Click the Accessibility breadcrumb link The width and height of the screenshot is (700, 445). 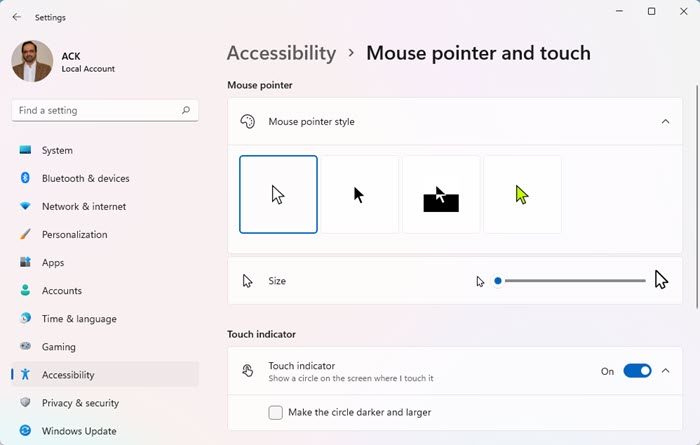pos(281,53)
